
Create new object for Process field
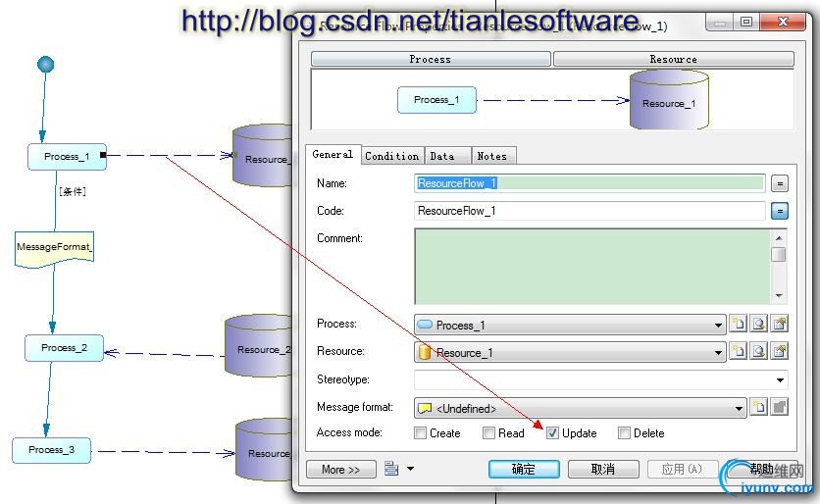click(x=738, y=325)
